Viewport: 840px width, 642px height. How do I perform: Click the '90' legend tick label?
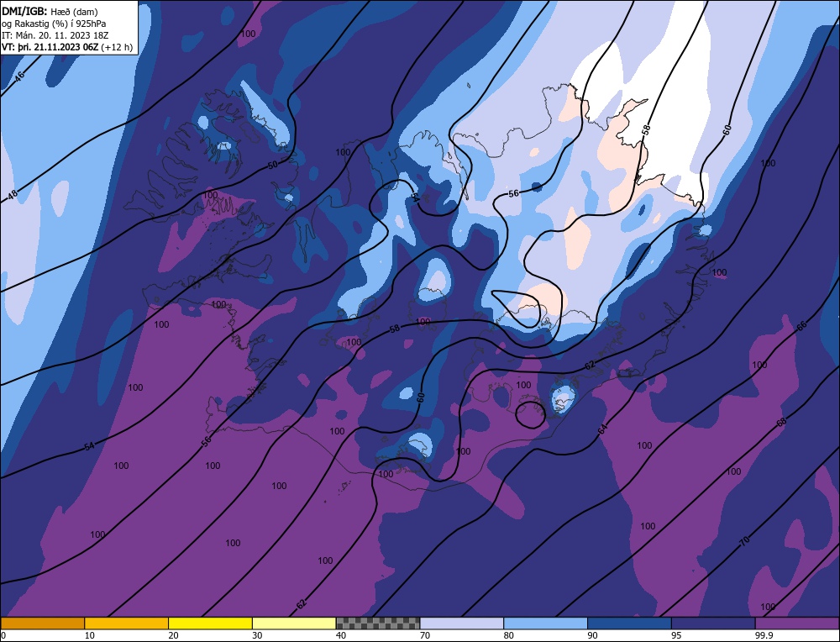[x=592, y=635]
